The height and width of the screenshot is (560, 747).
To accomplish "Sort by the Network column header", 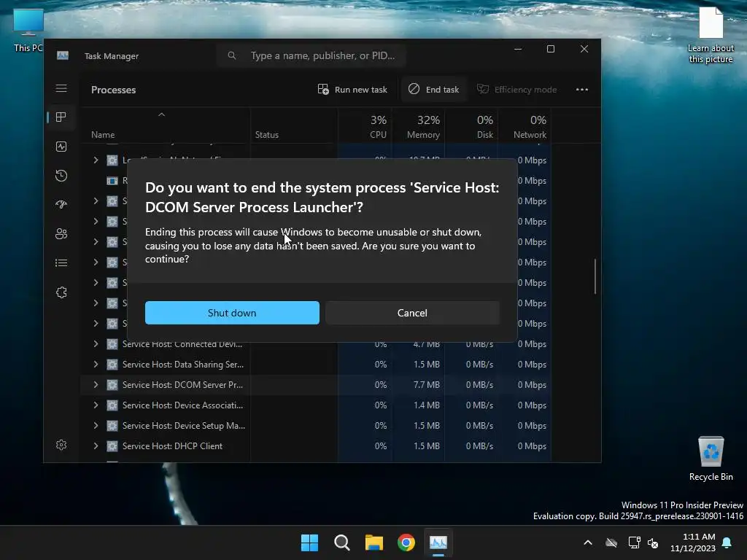I will tap(525, 125).
